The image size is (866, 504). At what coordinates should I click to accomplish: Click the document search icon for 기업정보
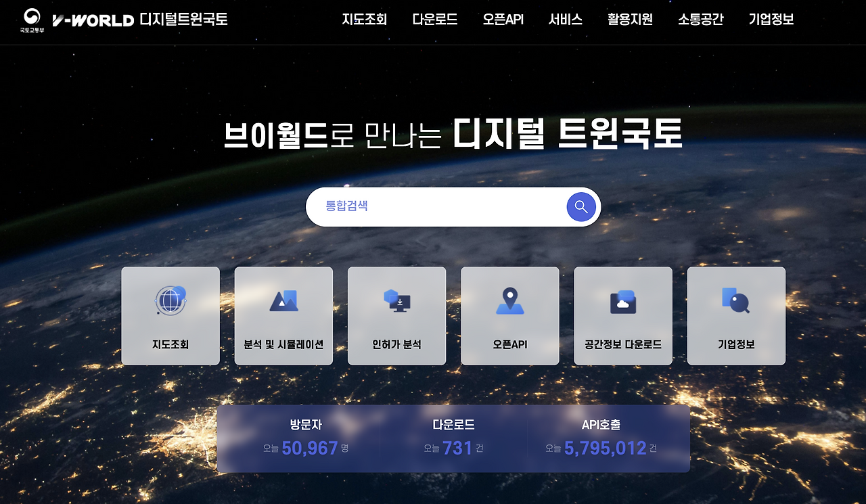pos(735,300)
